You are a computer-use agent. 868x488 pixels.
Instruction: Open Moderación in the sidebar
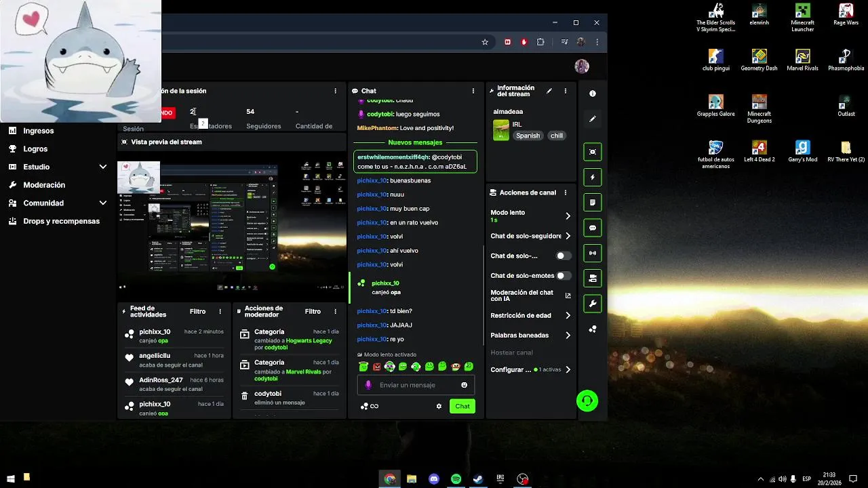click(x=44, y=185)
